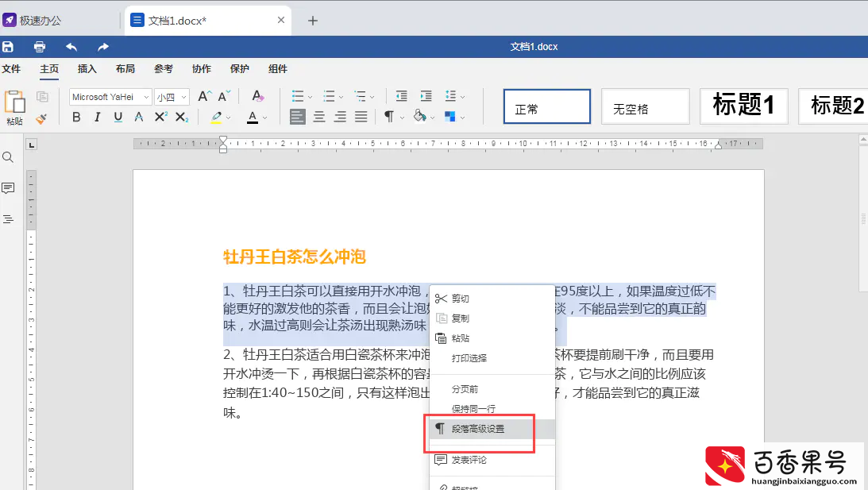Open a new tab with plus button

click(313, 21)
